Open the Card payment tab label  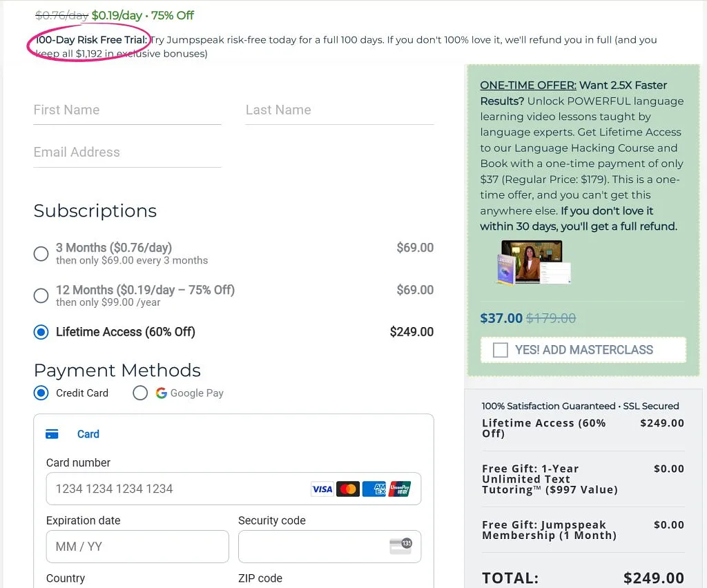[88, 434]
